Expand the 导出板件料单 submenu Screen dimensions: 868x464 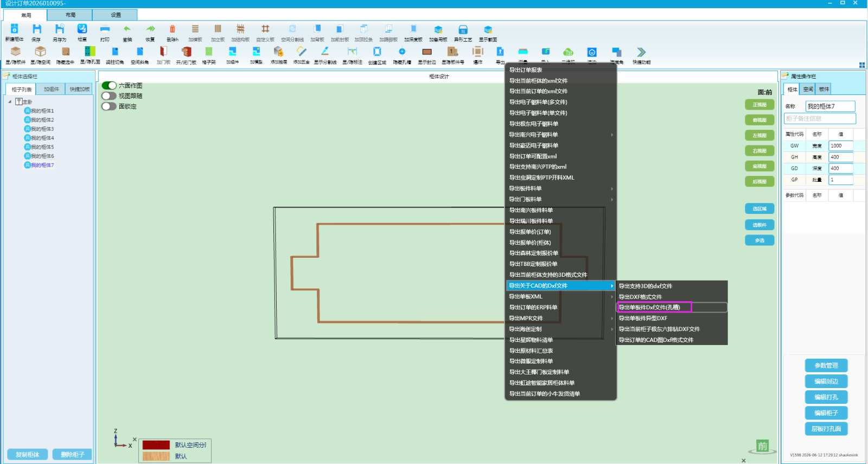pos(561,188)
